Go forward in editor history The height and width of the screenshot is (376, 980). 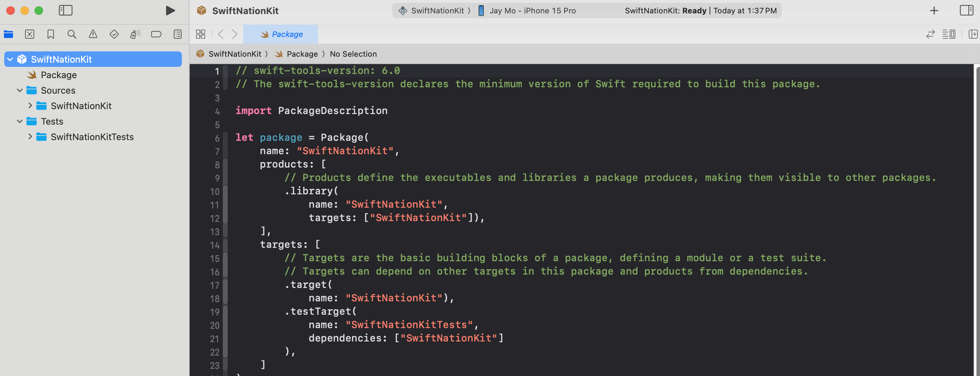(235, 34)
